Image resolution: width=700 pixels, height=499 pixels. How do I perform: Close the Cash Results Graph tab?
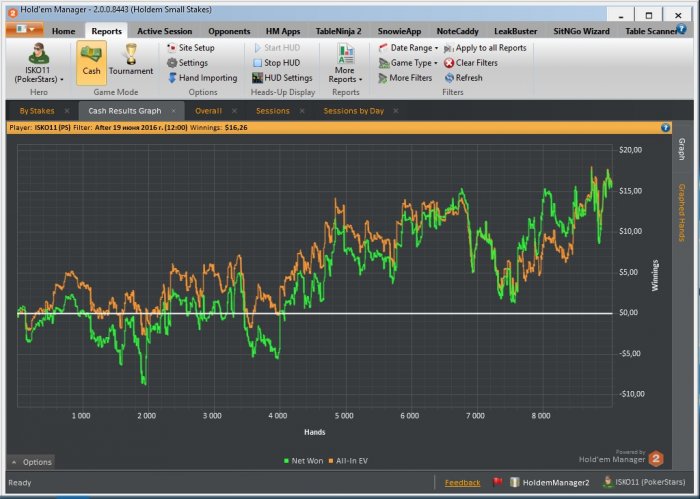click(x=172, y=111)
